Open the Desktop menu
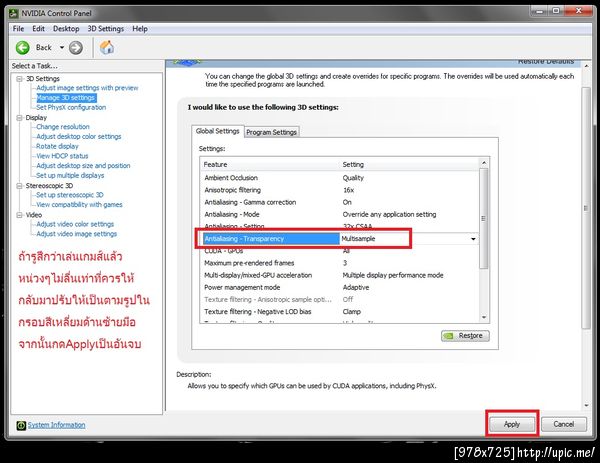600x463 pixels. [x=66, y=29]
